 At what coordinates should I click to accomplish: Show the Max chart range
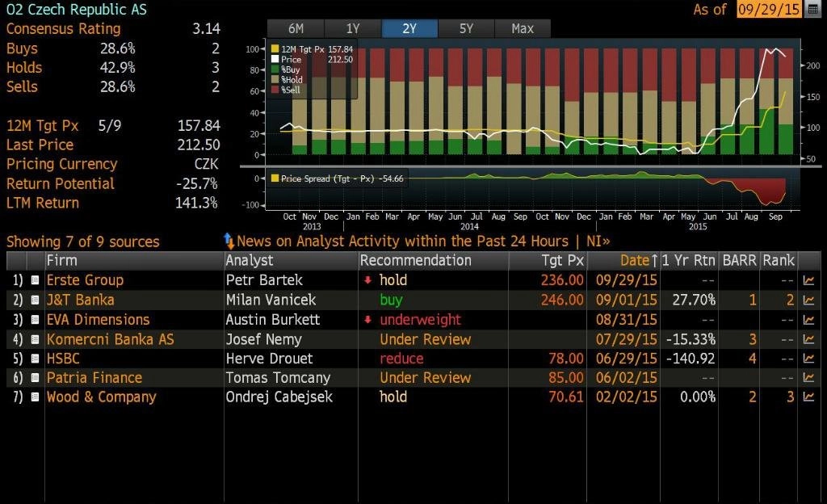(523, 28)
